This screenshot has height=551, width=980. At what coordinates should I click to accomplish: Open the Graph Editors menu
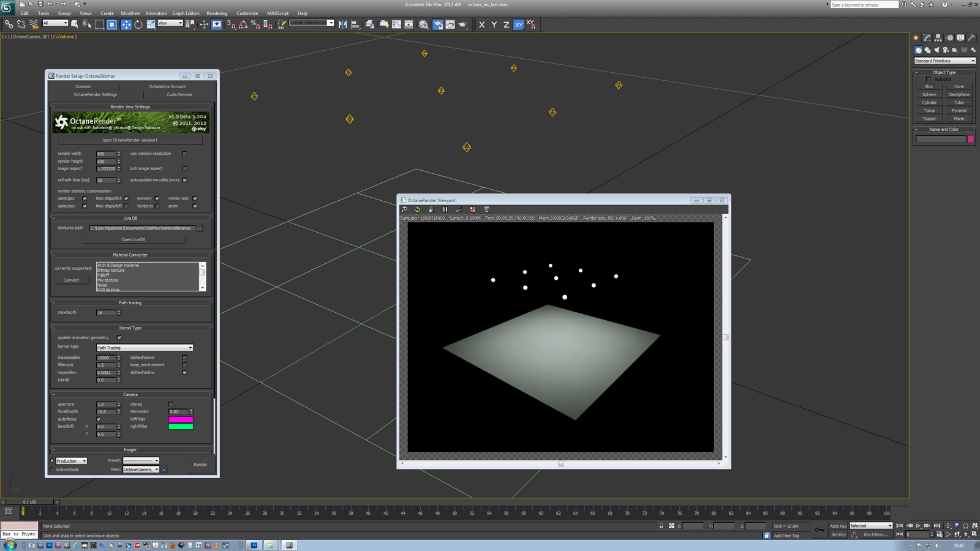point(186,13)
